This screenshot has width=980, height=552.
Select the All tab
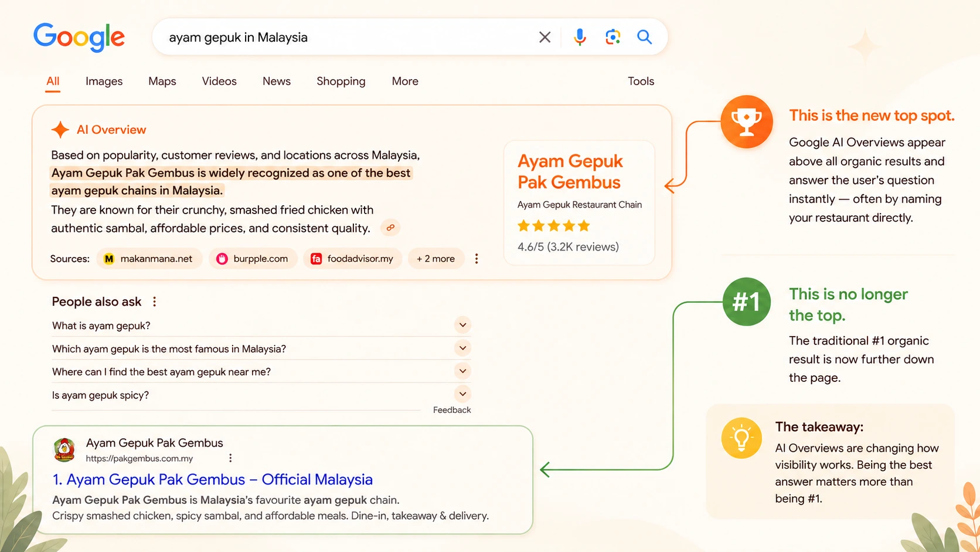pos(53,82)
